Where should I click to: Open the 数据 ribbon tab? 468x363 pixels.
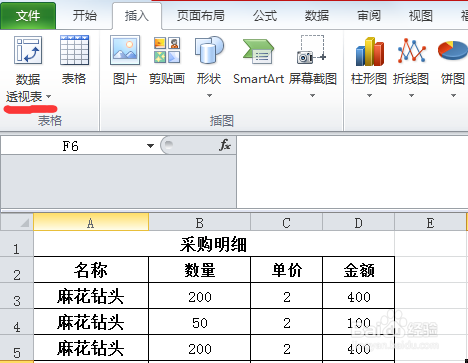click(317, 15)
